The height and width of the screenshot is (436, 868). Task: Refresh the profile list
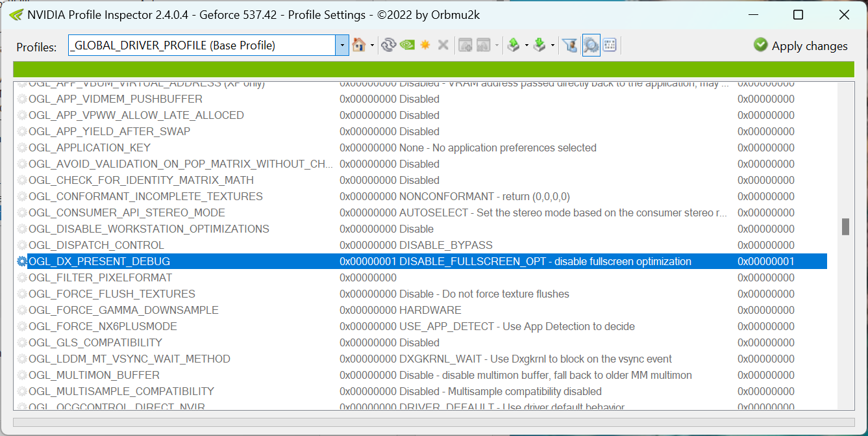(388, 45)
